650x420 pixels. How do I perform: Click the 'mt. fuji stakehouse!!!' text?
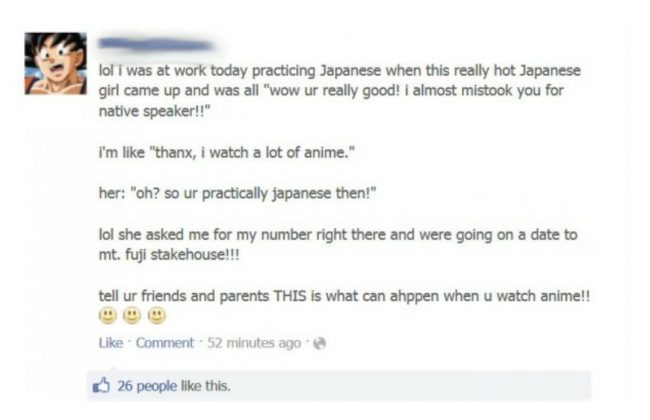[169, 255]
